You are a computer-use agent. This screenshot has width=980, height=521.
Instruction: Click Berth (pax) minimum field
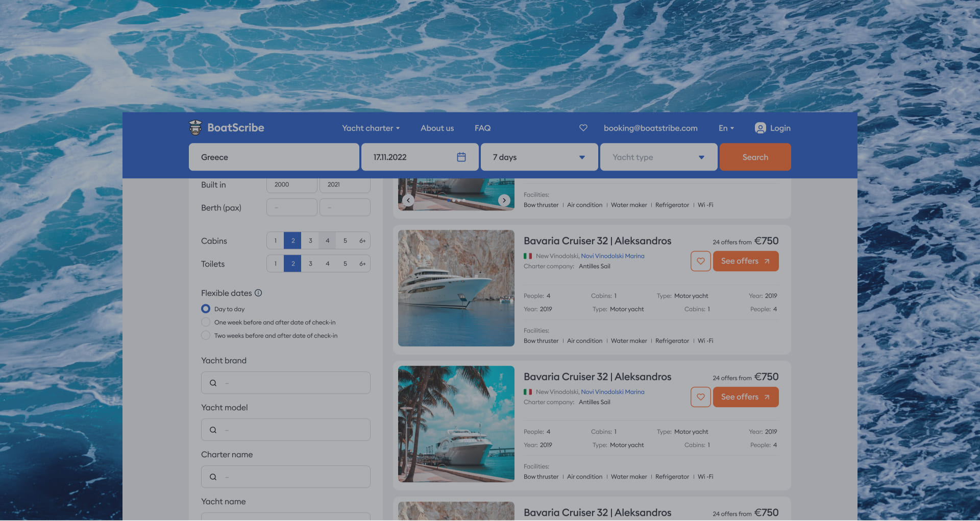[292, 208]
